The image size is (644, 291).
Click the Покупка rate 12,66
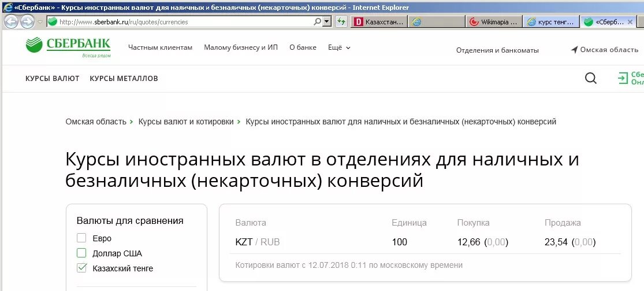point(468,242)
